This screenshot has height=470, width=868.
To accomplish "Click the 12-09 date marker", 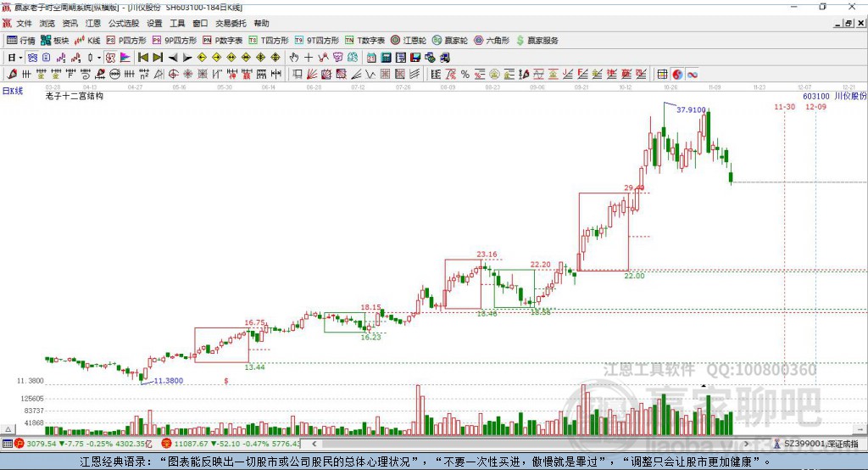I will coord(815,106).
